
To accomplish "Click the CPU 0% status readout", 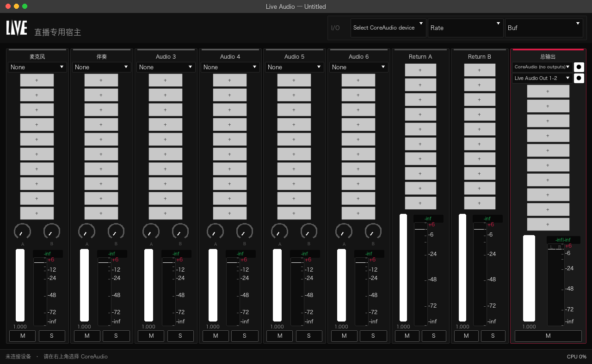I will click(x=577, y=357).
